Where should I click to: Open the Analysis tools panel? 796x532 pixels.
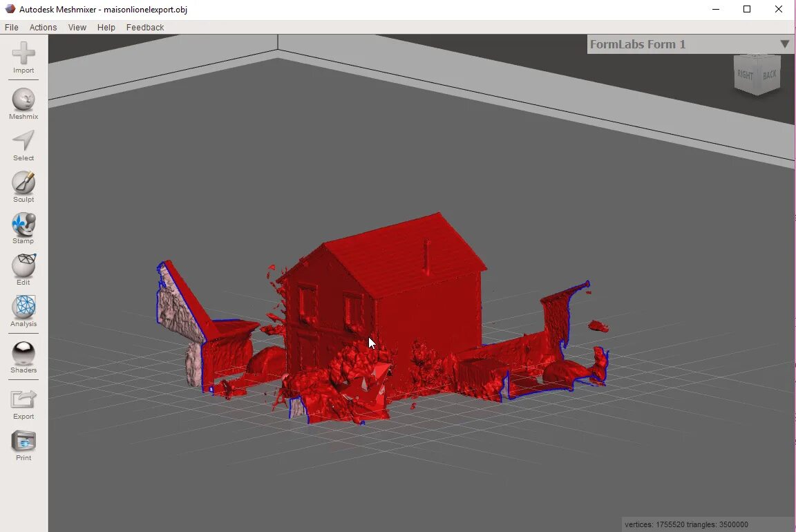point(23,311)
